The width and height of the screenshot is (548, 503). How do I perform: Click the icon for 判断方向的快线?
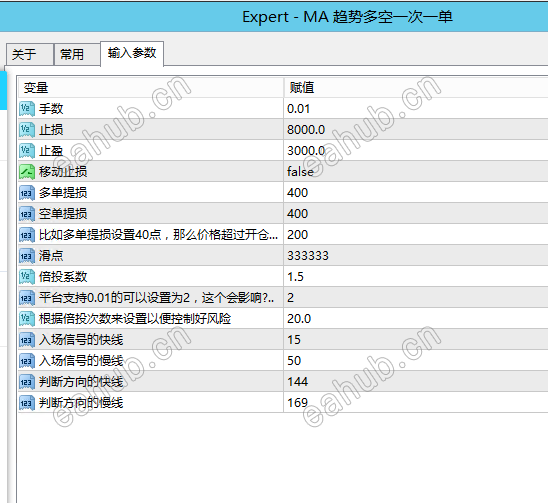[27, 381]
